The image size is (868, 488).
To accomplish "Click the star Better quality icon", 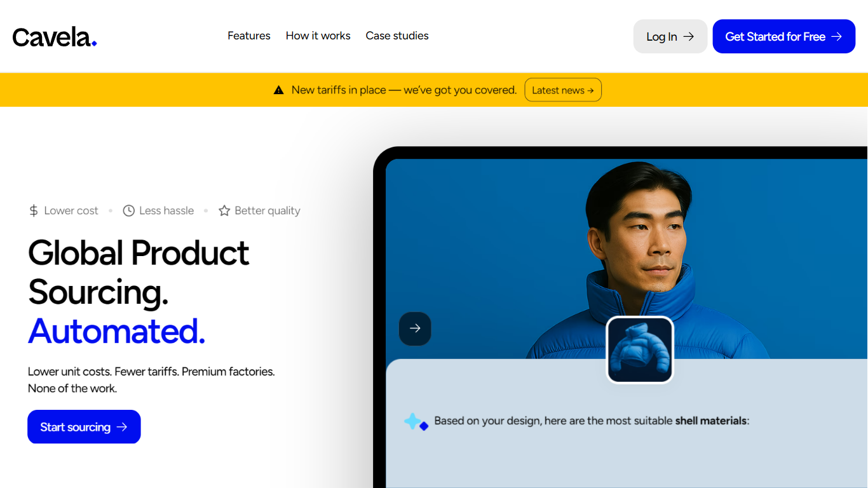I will pos(224,210).
